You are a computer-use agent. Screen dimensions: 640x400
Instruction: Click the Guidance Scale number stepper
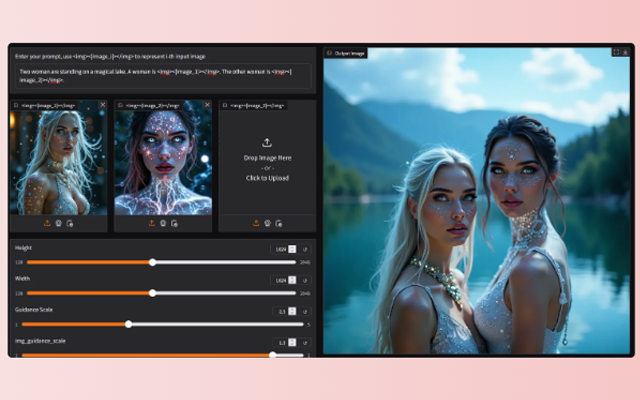[x=292, y=311]
